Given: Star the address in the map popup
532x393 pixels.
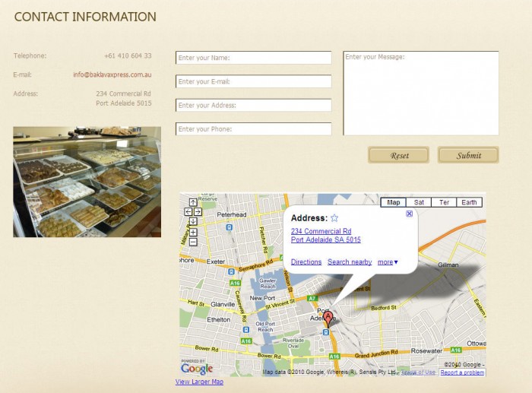Looking at the screenshot, I should tap(334, 218).
